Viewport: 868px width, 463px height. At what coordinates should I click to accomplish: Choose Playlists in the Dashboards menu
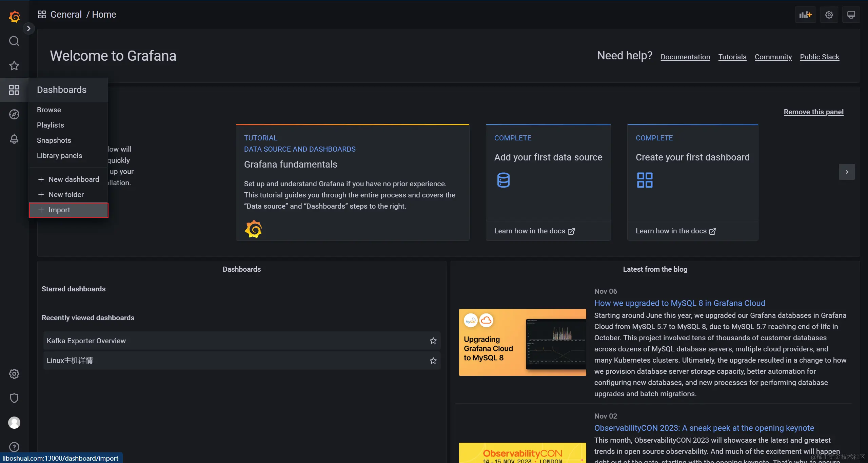(x=51, y=125)
